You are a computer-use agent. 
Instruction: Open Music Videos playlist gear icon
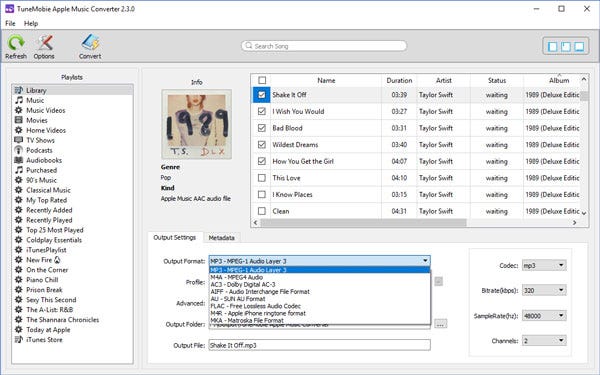coord(18,110)
